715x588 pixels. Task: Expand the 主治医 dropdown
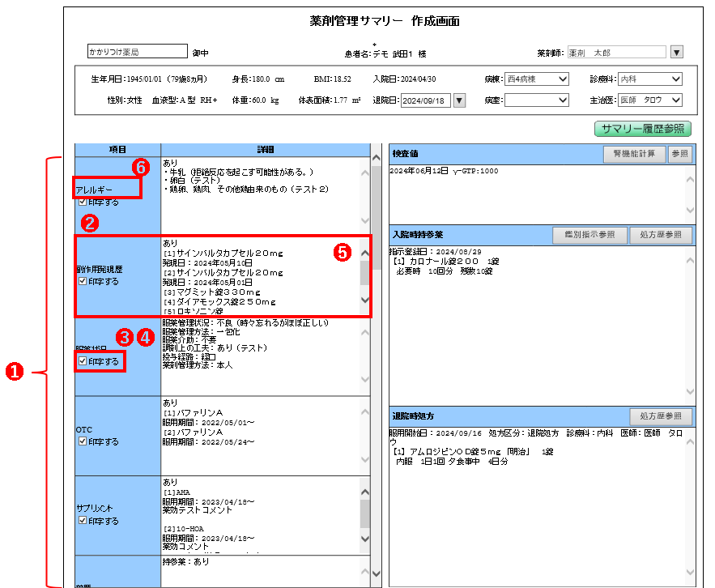coord(649,100)
